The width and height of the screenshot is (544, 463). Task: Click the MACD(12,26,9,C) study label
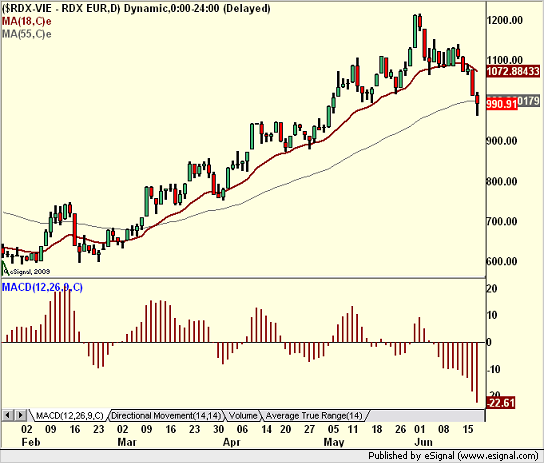[x=42, y=287]
